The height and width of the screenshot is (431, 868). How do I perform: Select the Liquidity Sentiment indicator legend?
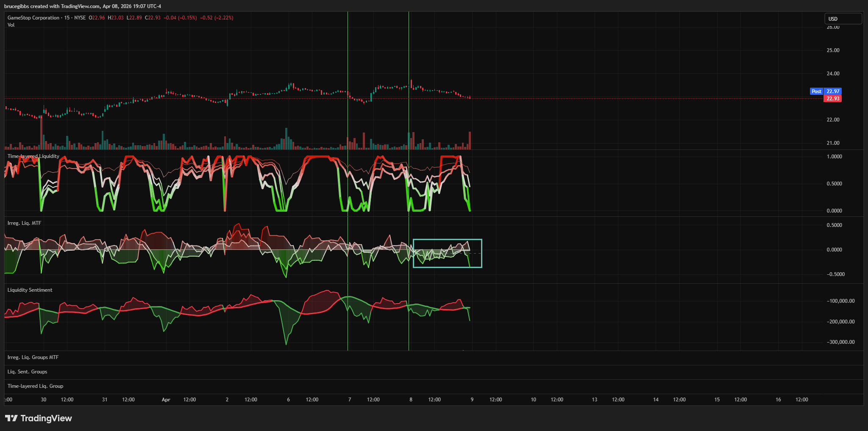tap(30, 290)
